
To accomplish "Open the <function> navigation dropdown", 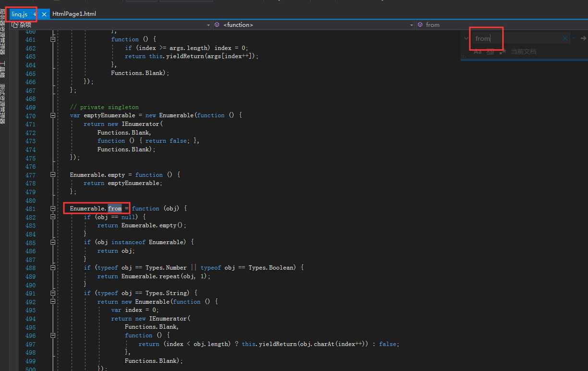I will [x=314, y=25].
